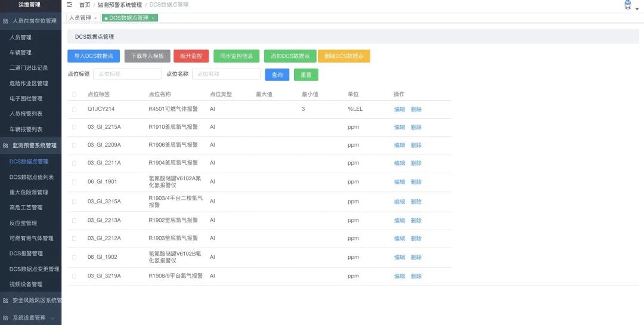Close the DCS数据点管理 tab

(153, 18)
